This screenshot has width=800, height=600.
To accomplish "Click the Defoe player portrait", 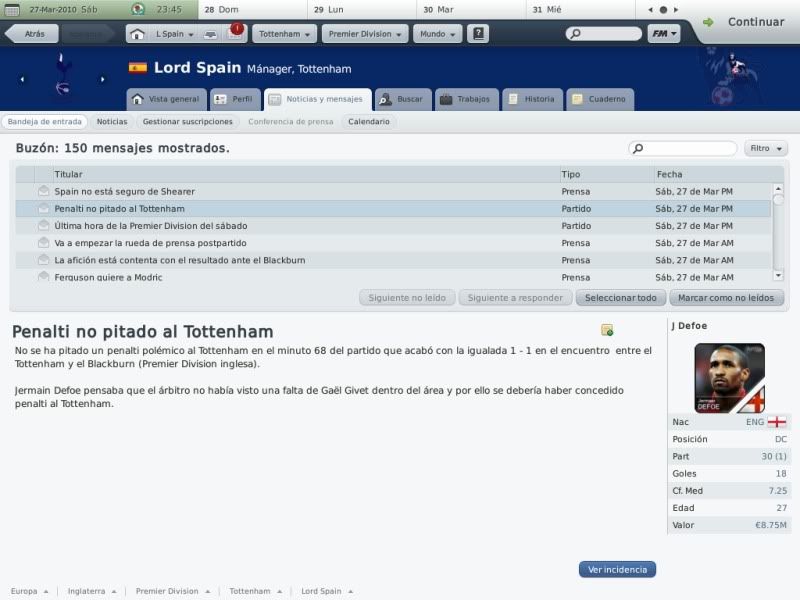I will tap(730, 378).
